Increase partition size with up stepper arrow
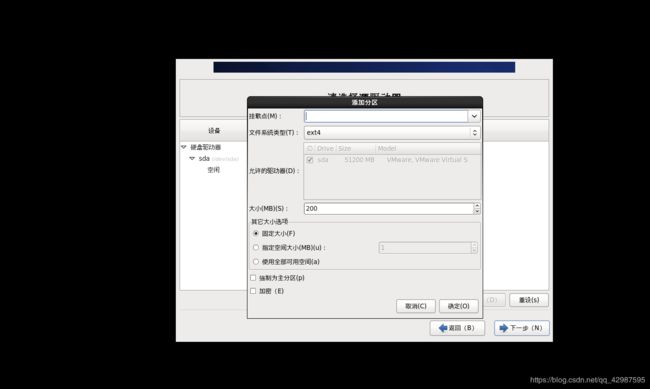Screen dimensions: 650x389 click(x=477, y=206)
